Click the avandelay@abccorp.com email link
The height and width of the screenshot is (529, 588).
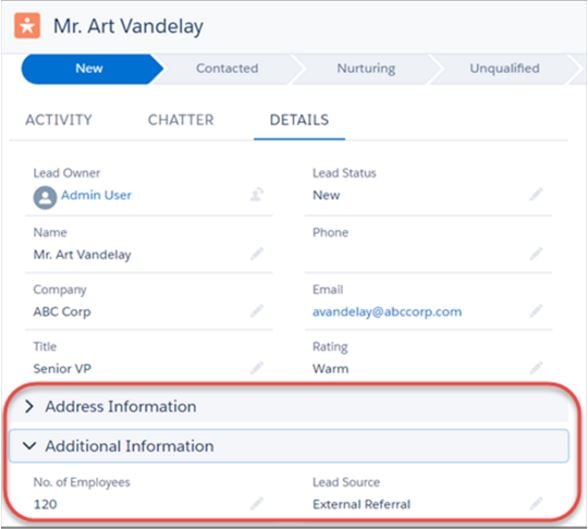[x=387, y=312]
